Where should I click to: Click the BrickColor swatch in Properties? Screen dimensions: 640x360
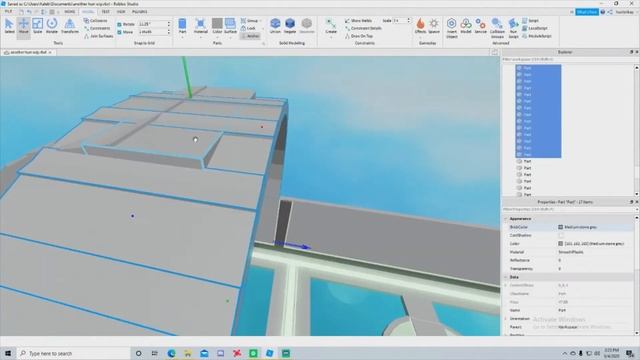point(560,227)
